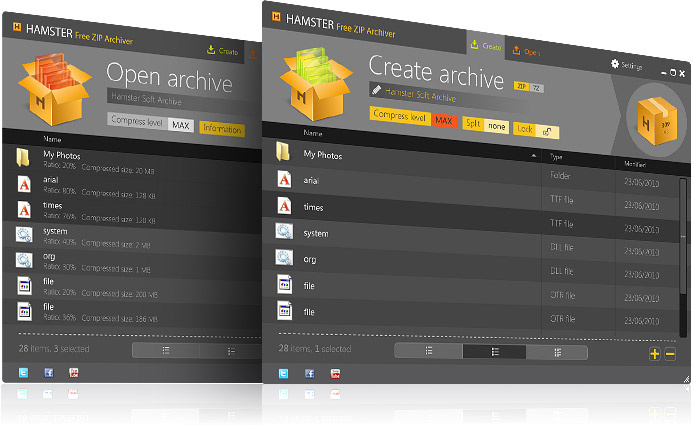Viewport: 694px width, 425px height.
Task: Click the yellow minus remove-files icon
Action: 670,354
